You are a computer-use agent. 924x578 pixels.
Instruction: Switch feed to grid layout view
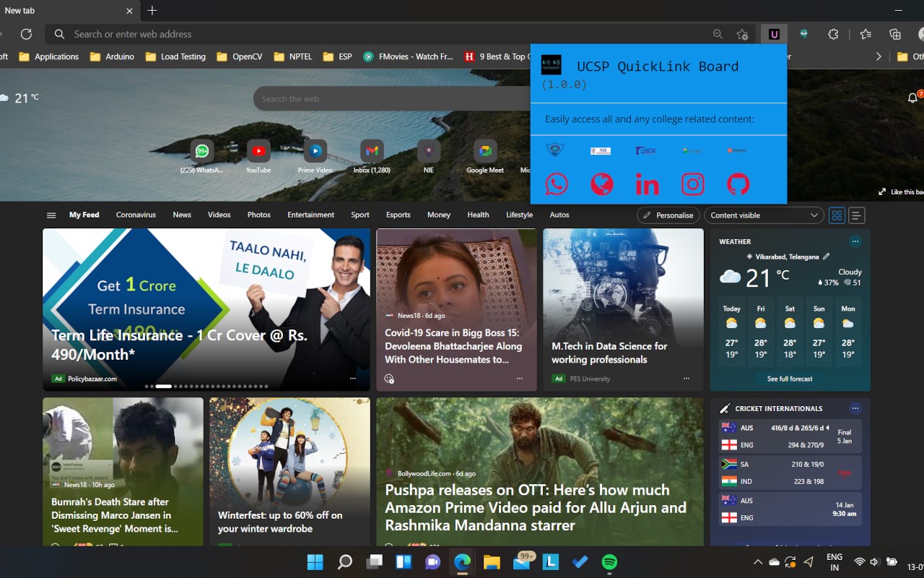pos(837,215)
